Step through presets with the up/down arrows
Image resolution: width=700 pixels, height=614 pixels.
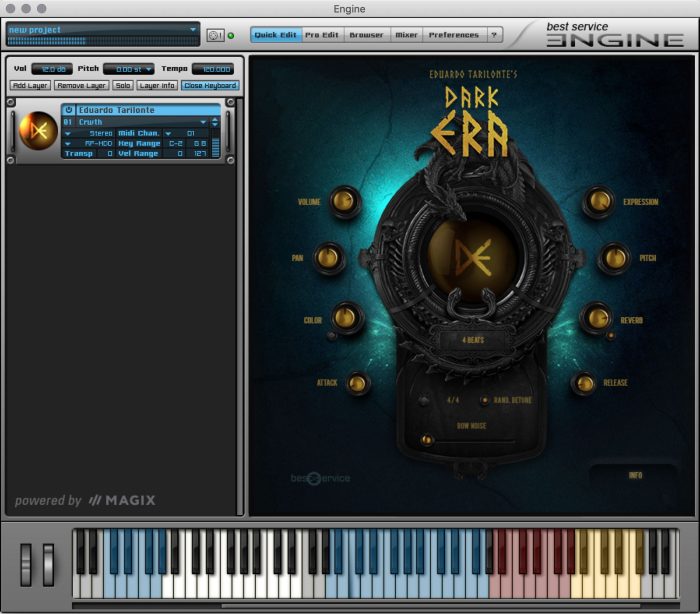[x=215, y=122]
